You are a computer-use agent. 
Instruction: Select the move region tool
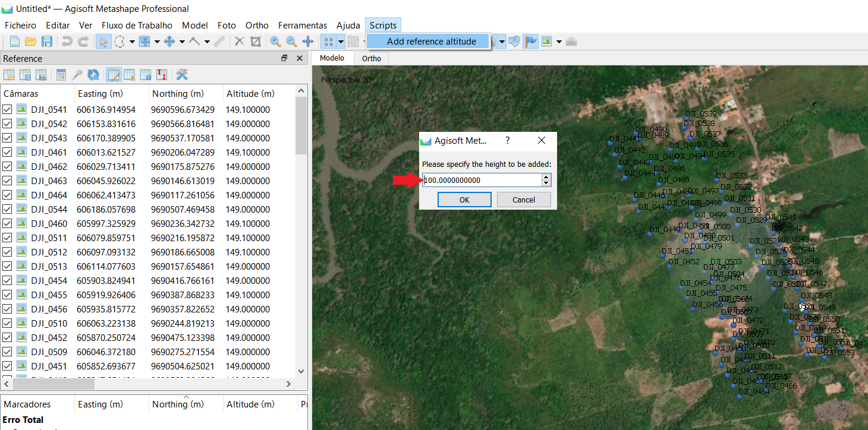(x=144, y=42)
